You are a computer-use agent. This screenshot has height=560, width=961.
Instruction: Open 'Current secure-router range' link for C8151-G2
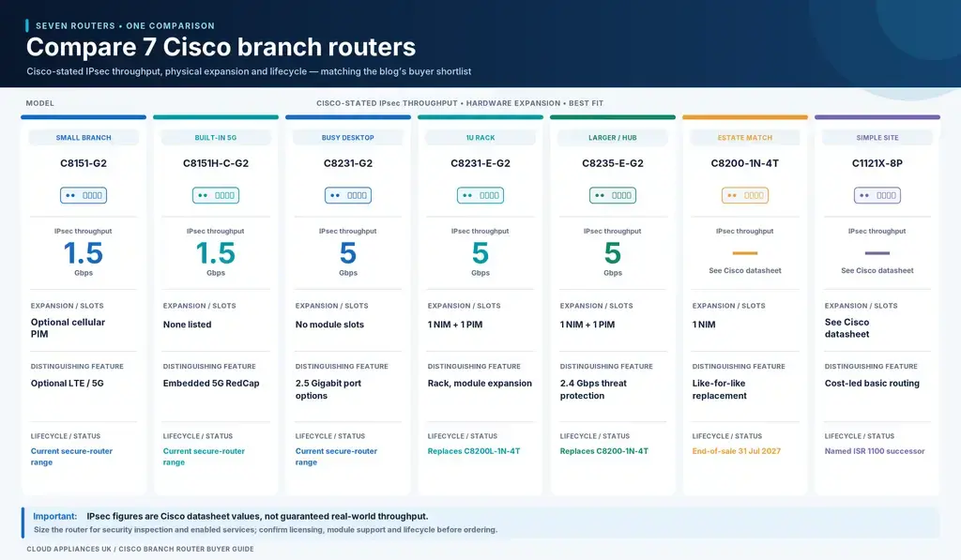[71, 457]
